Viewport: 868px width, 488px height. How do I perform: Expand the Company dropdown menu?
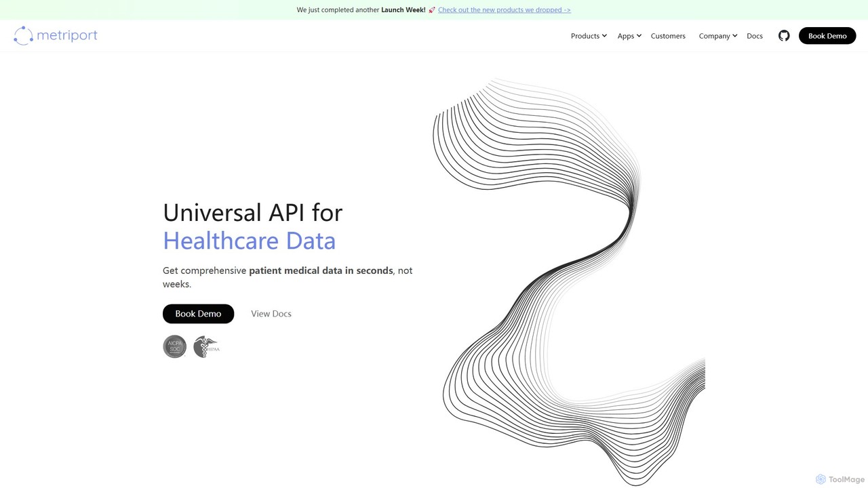coord(718,36)
